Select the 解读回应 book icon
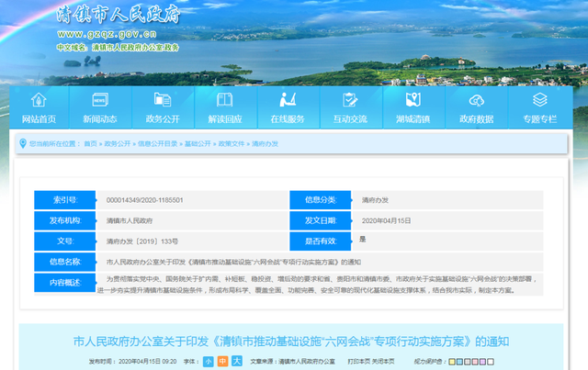Screen dimensions: 588x370 tap(225, 100)
